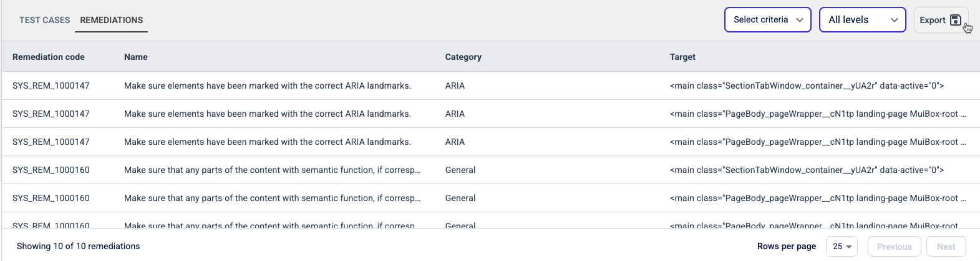The image size is (980, 261).
Task: Click the Name column header
Action: [136, 57]
